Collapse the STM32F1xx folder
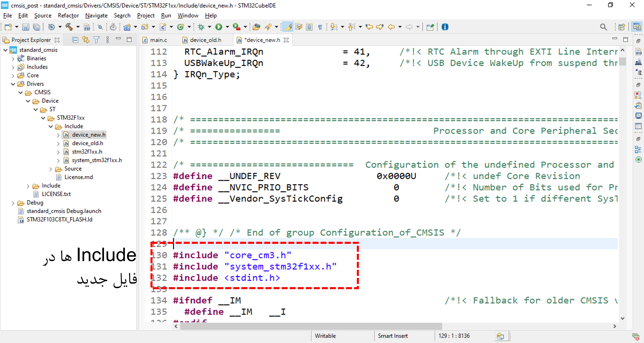The height and width of the screenshot is (343, 644). [x=43, y=118]
